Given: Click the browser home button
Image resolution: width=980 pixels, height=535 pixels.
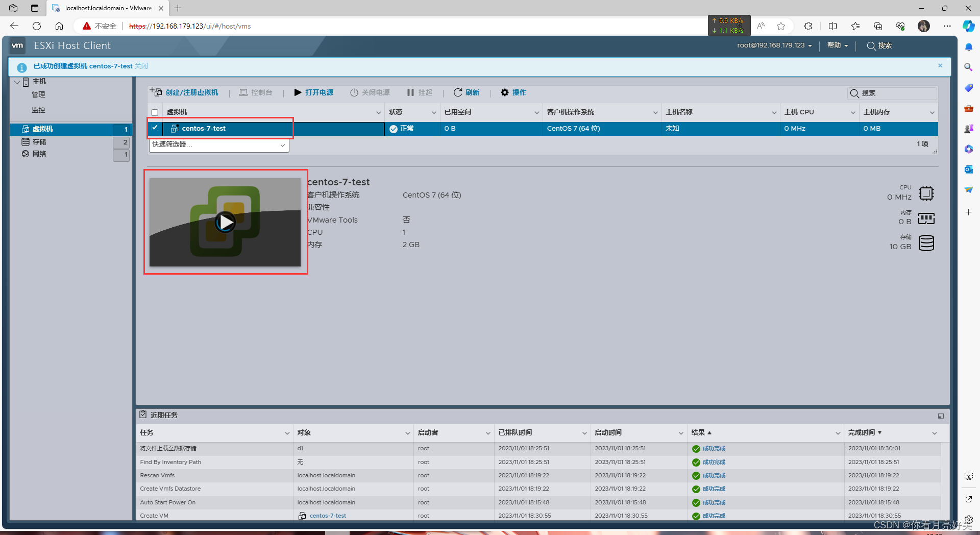Looking at the screenshot, I should (59, 26).
